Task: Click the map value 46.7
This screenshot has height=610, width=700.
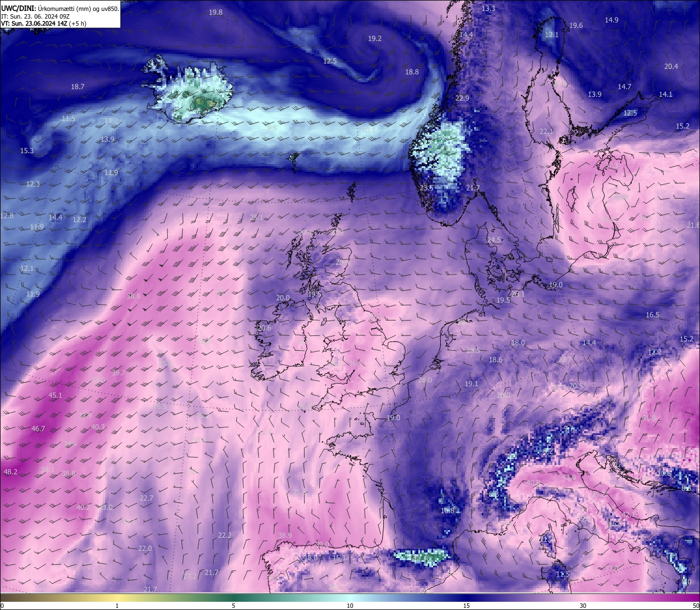Action: tap(38, 428)
